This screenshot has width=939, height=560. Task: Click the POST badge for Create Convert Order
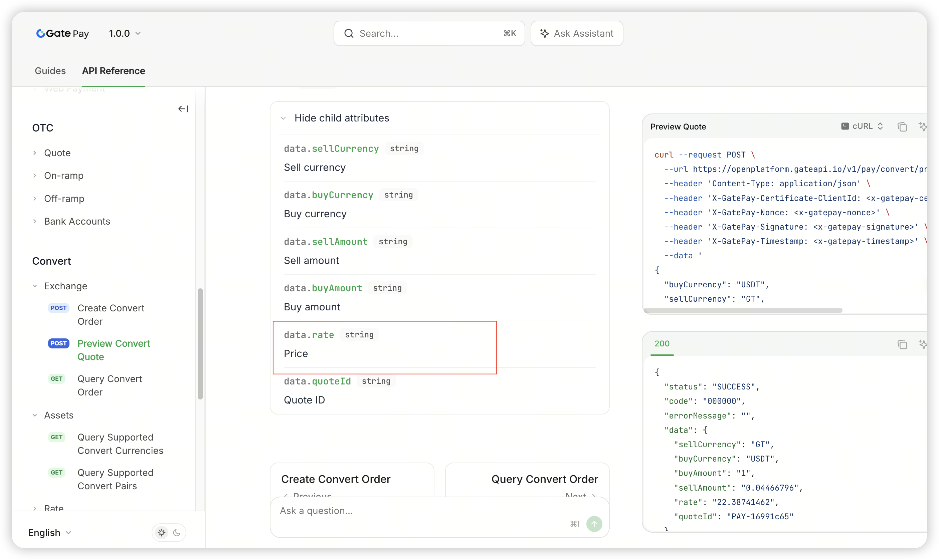pyautogui.click(x=58, y=308)
